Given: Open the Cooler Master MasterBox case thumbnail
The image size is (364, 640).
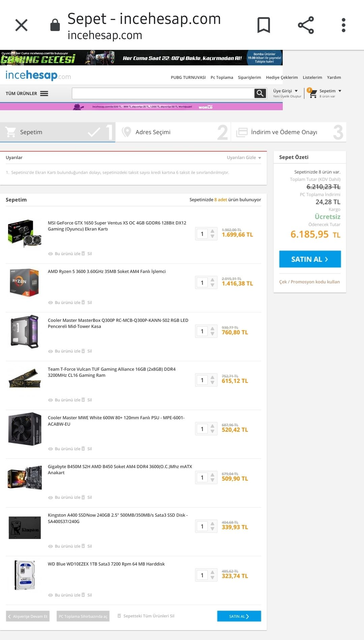Looking at the screenshot, I should 25,332.
